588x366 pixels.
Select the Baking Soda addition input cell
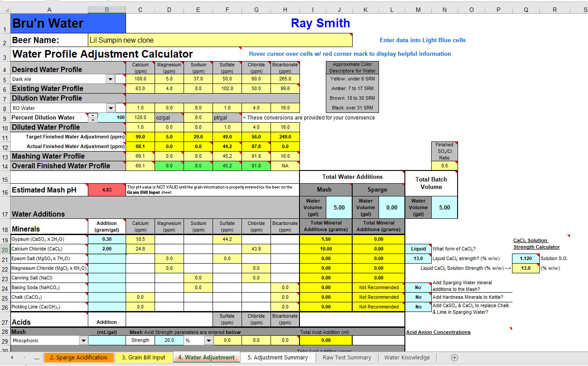[107, 287]
